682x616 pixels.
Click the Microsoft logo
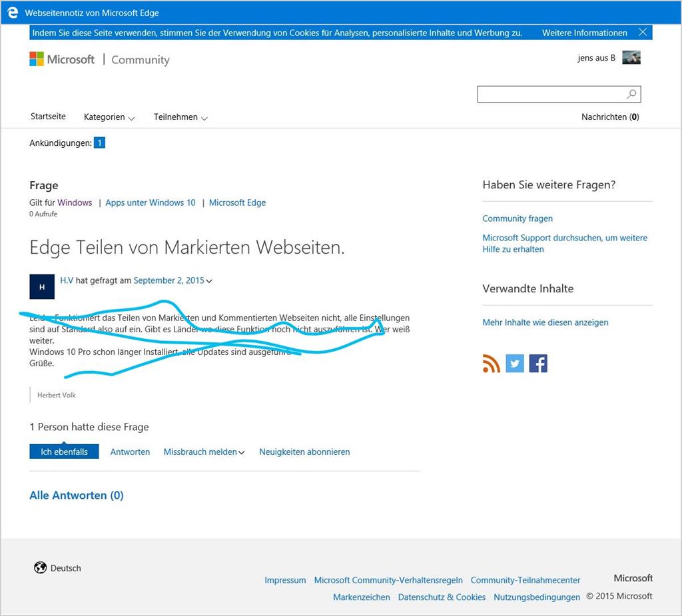click(62, 59)
